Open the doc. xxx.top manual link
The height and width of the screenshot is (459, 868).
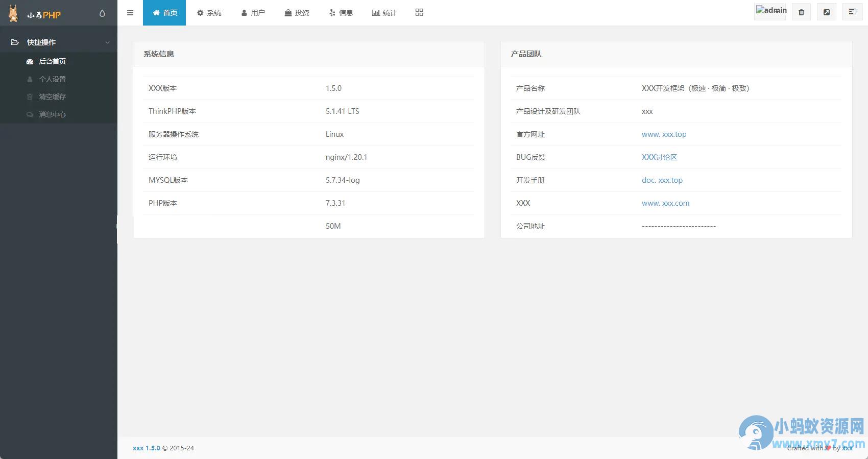tap(662, 180)
